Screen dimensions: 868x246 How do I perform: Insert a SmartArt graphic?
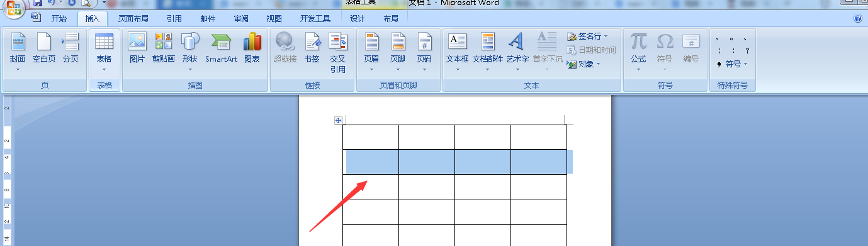(x=221, y=48)
